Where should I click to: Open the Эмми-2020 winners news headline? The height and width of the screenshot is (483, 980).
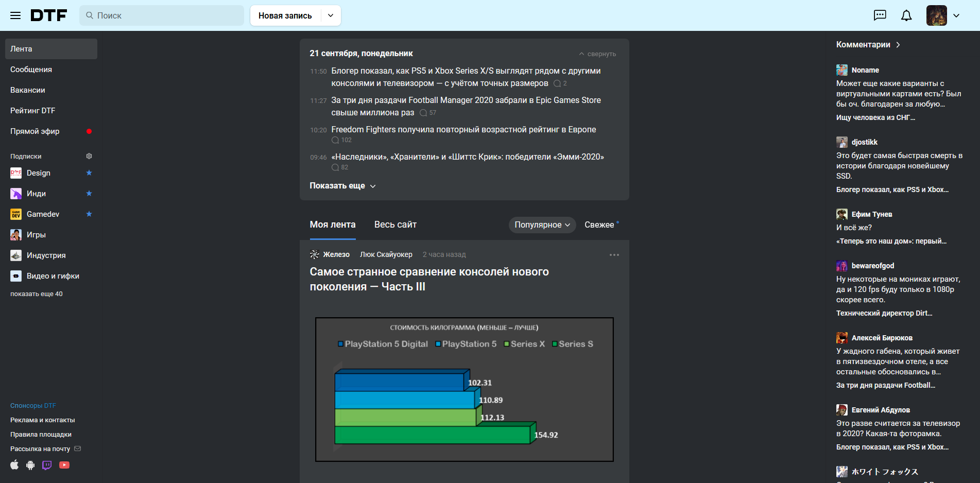pyautogui.click(x=468, y=157)
